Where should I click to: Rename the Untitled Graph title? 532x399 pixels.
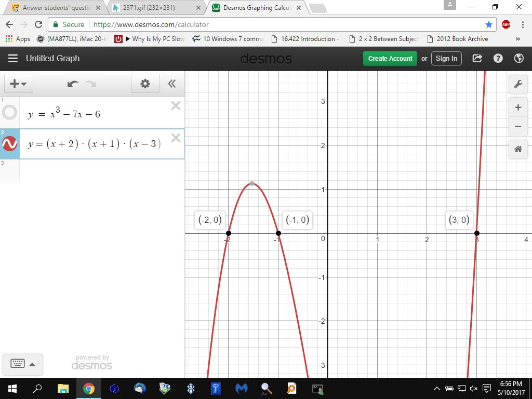[x=52, y=58]
